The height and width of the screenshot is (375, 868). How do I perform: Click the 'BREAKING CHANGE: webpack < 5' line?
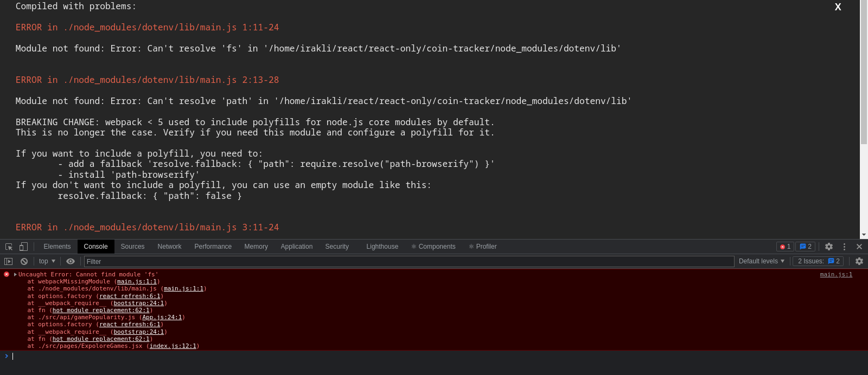point(255,122)
